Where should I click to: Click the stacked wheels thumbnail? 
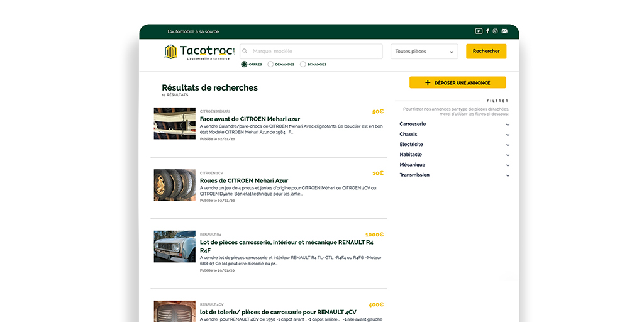(175, 185)
